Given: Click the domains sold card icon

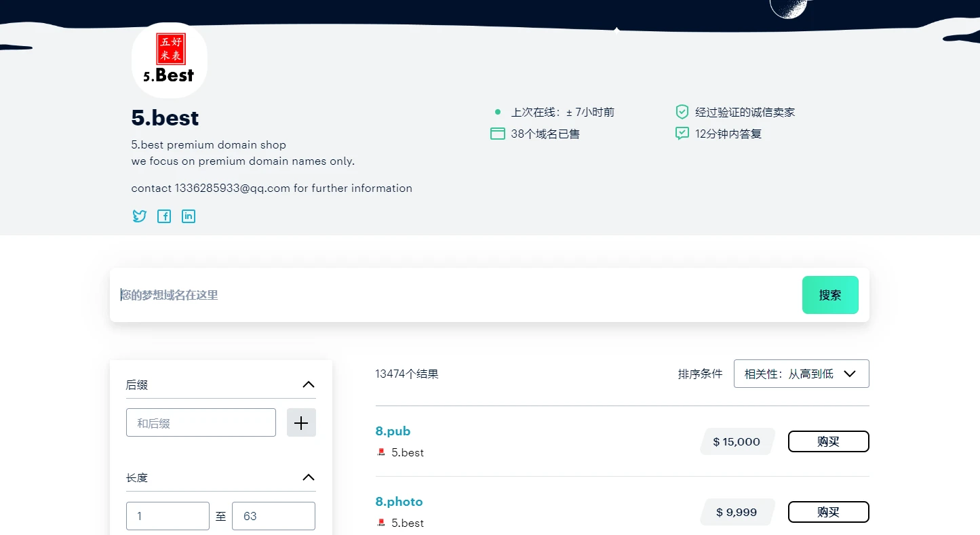Looking at the screenshot, I should pyautogui.click(x=497, y=134).
